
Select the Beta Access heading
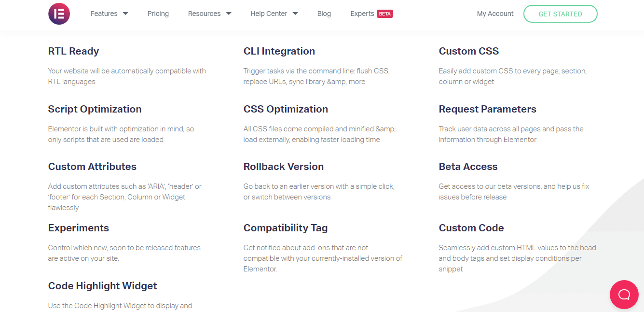point(468,167)
